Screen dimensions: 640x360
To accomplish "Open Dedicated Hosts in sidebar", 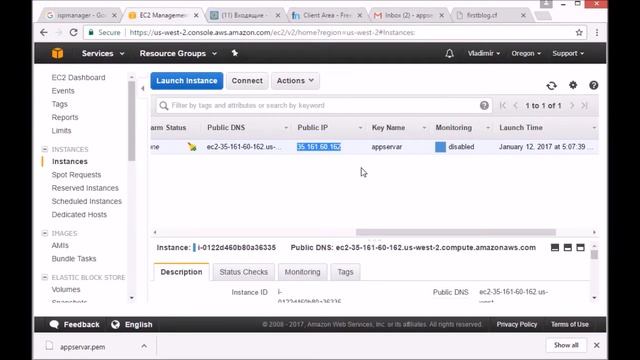I will coord(79,215).
